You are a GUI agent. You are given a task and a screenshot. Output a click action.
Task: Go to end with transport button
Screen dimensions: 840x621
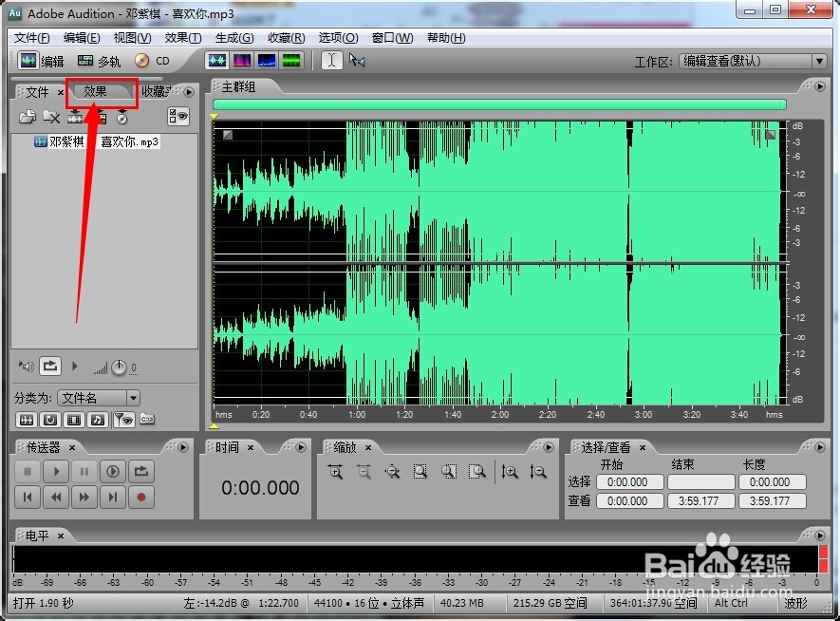pyautogui.click(x=113, y=498)
